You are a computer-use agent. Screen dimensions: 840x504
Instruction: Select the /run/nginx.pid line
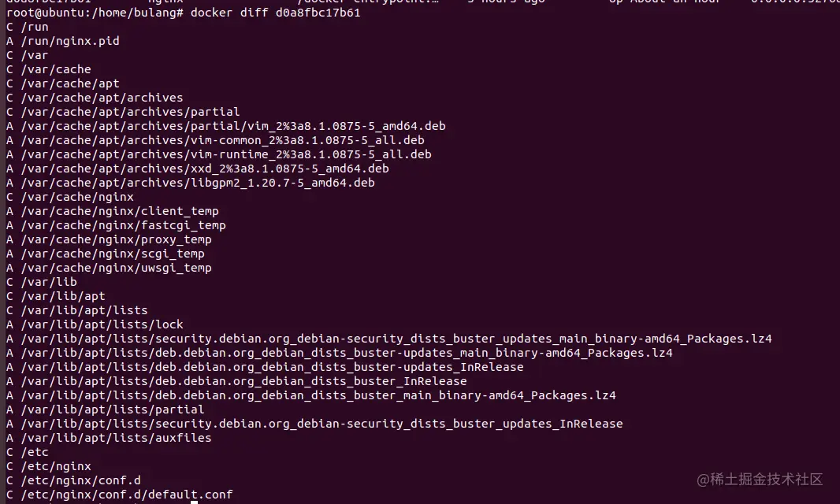pos(63,41)
